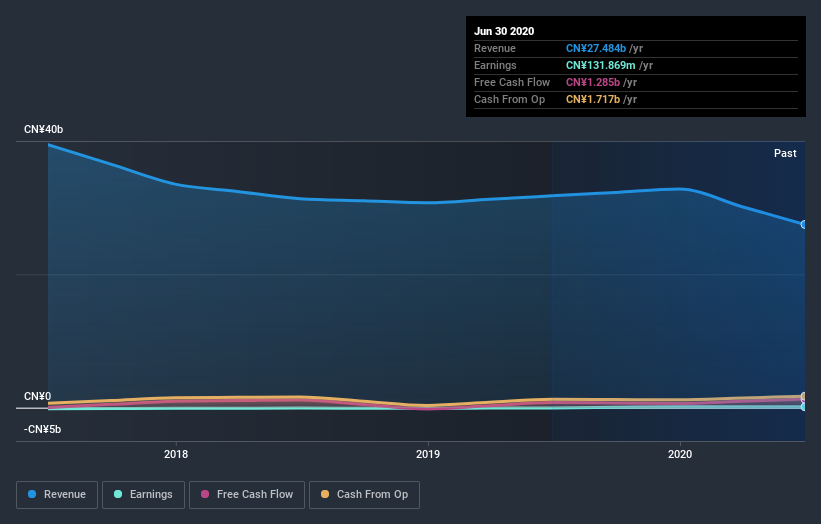This screenshot has height=524, width=821.
Task: Click the 2018 axis label
Action: (176, 454)
